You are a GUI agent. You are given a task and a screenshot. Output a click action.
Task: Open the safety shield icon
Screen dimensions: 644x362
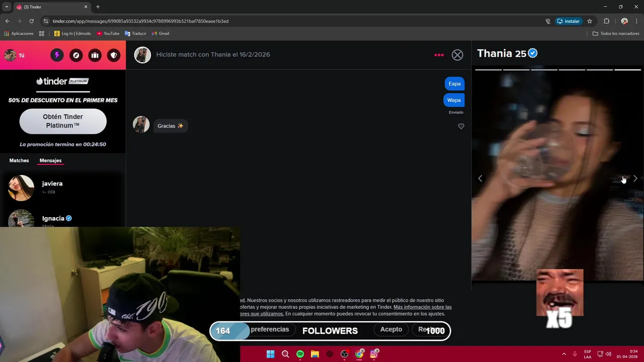click(114, 55)
